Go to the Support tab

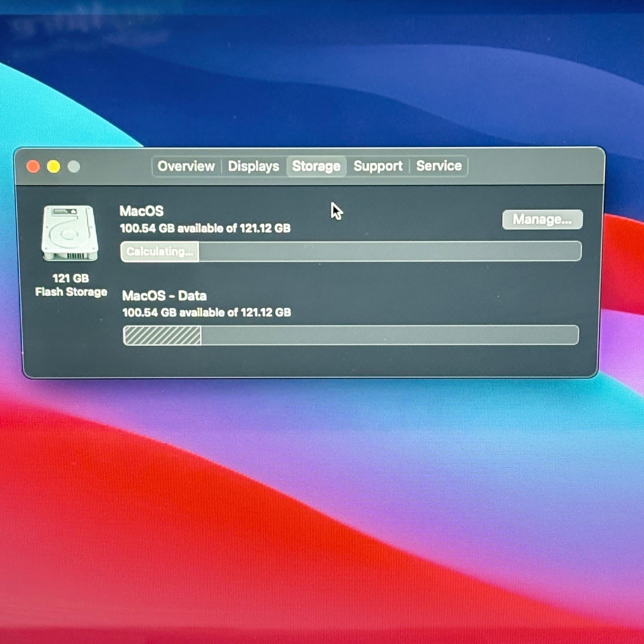tap(378, 166)
